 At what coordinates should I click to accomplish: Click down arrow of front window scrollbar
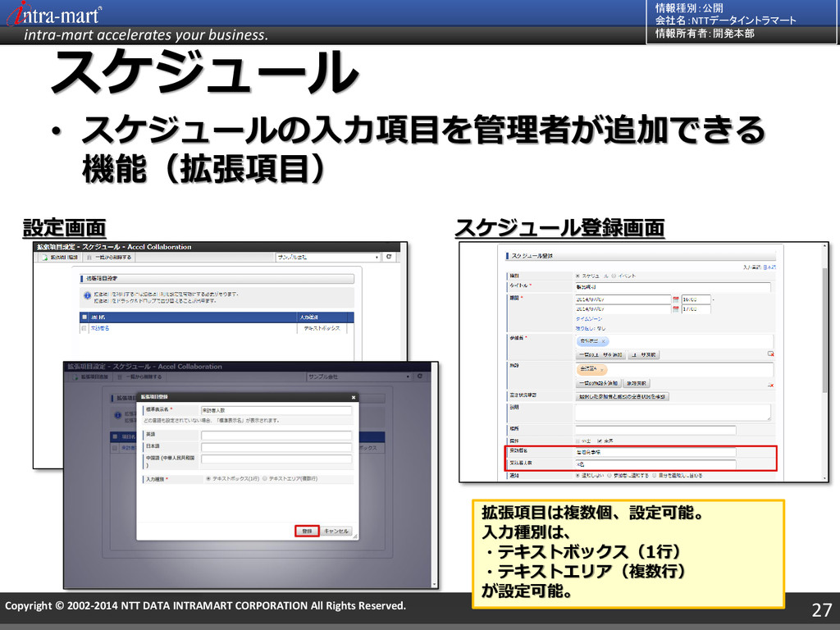coord(435,584)
